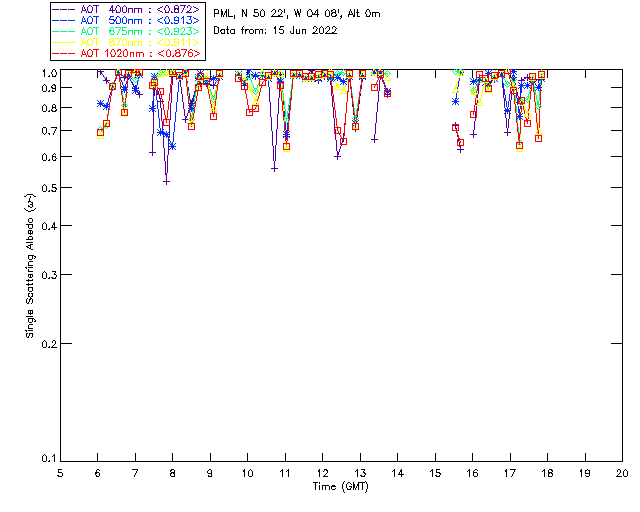This screenshot has width=640, height=512.
Task: Click y-axis tick label 0.3
Action: pyautogui.click(x=47, y=275)
